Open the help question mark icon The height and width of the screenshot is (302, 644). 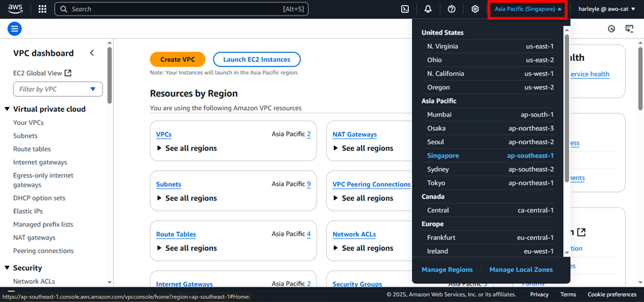tap(452, 9)
